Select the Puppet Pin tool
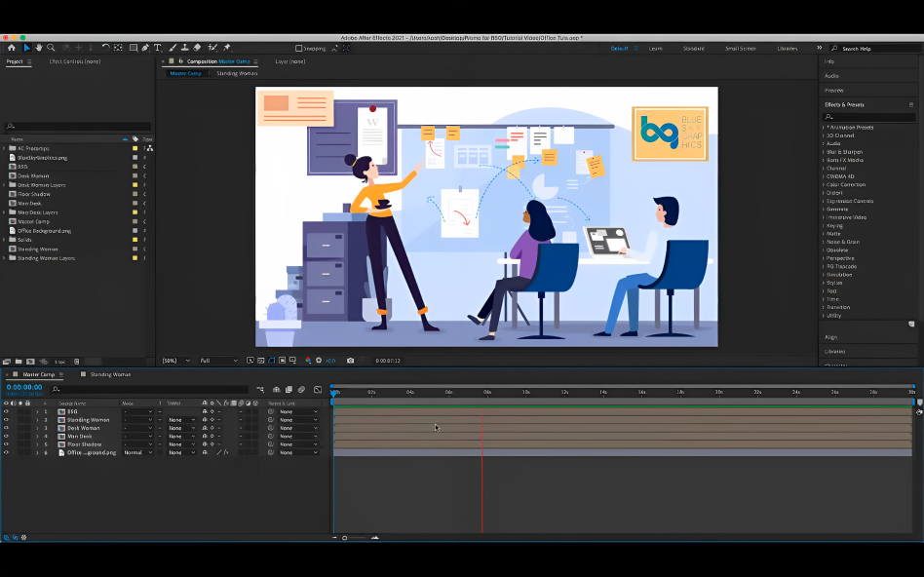The height and width of the screenshot is (577, 924). [227, 48]
